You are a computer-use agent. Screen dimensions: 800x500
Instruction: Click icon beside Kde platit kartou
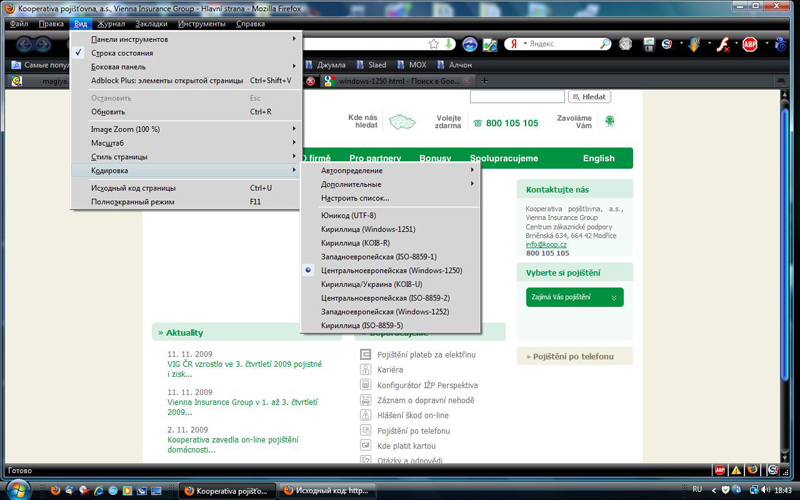click(365, 445)
